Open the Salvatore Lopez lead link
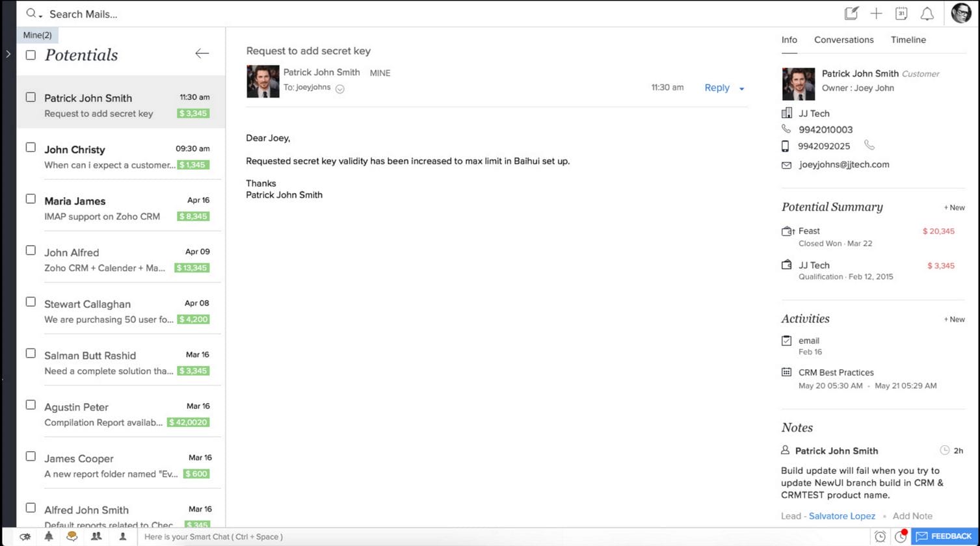Image resolution: width=980 pixels, height=546 pixels. 841,515
